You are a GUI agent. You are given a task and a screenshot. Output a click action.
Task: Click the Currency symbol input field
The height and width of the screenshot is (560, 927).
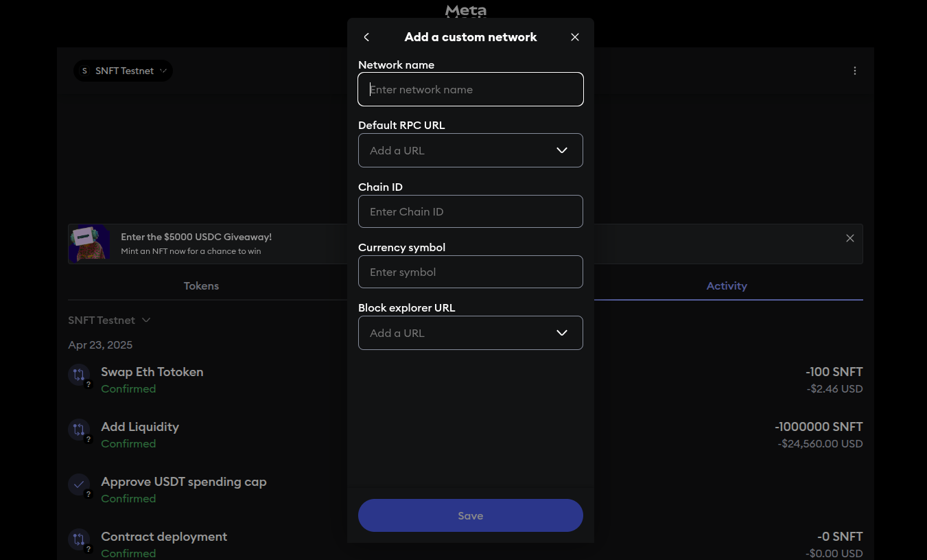pos(471,272)
